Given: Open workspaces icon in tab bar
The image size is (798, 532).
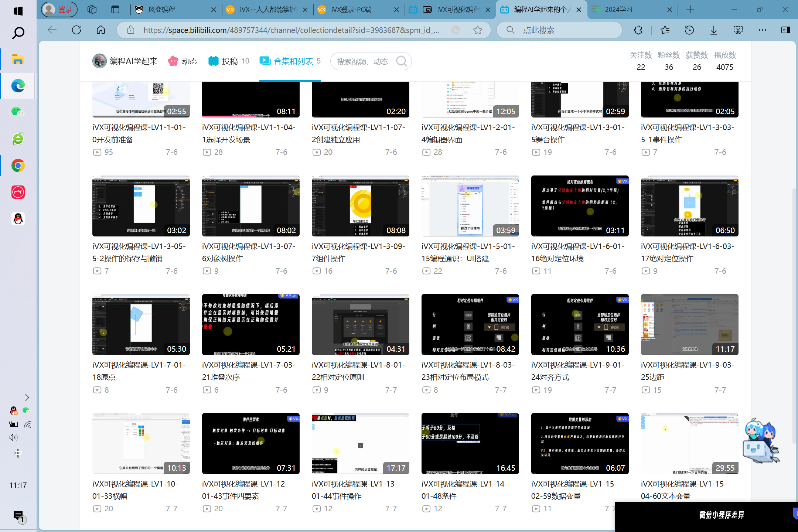Looking at the screenshot, I should point(92,10).
